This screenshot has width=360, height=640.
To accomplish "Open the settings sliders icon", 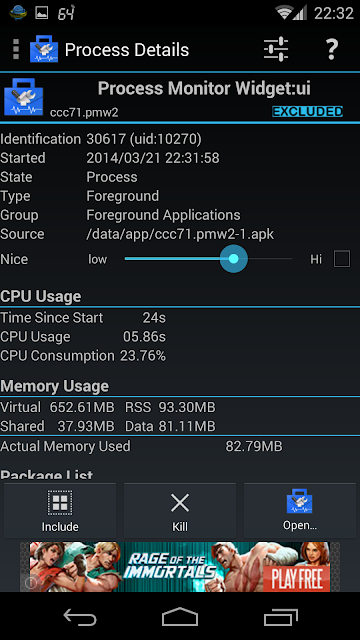I will [276, 50].
